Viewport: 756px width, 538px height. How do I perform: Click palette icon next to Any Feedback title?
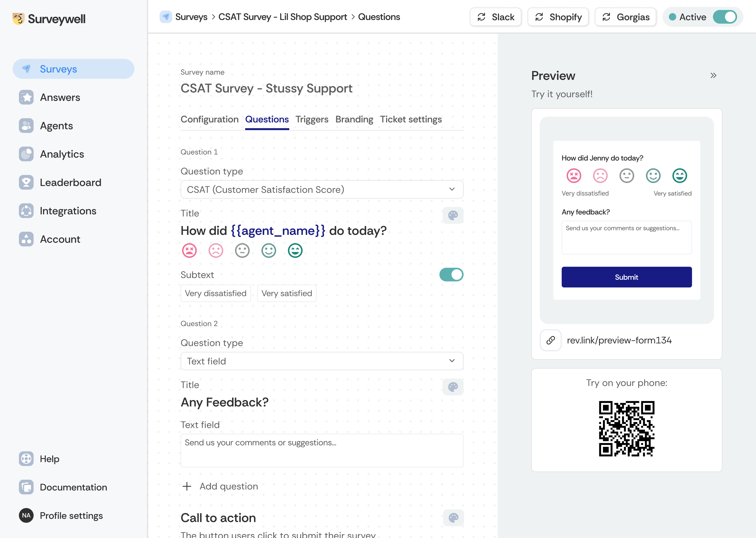click(x=453, y=387)
